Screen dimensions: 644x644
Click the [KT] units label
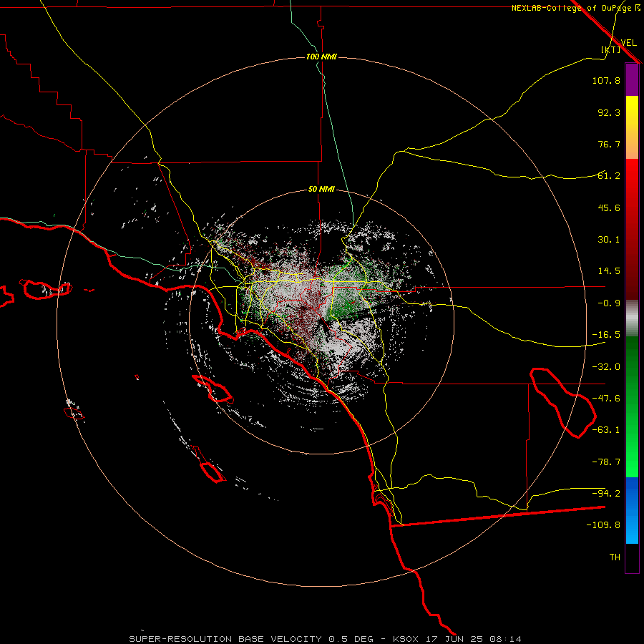click(611, 49)
